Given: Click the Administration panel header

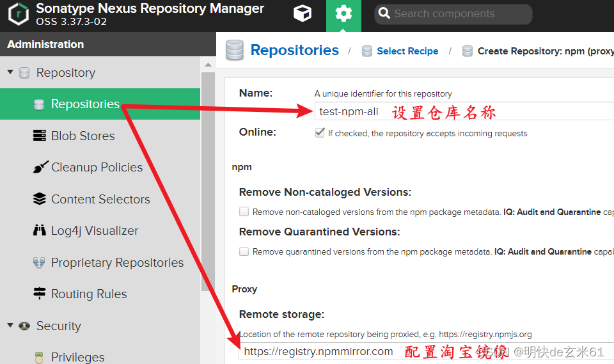Looking at the screenshot, I should tap(108, 44).
